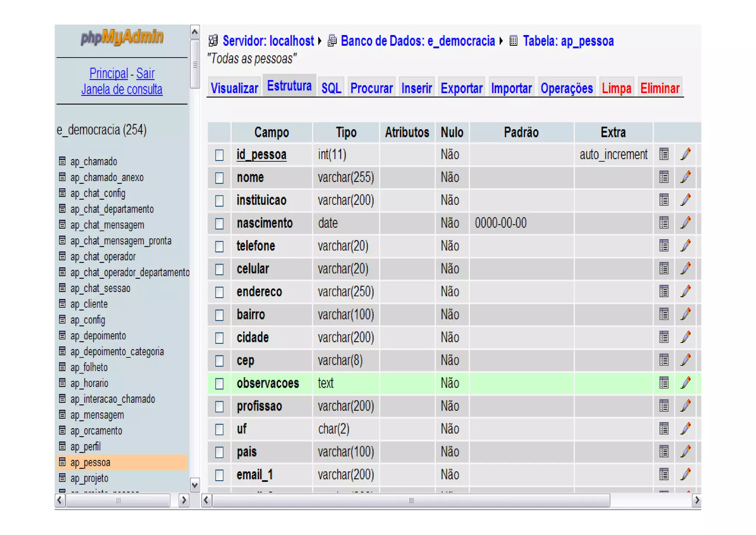The width and height of the screenshot is (756, 535).
Task: Click the table icon beside ap_chamado
Action: pyautogui.click(x=62, y=161)
